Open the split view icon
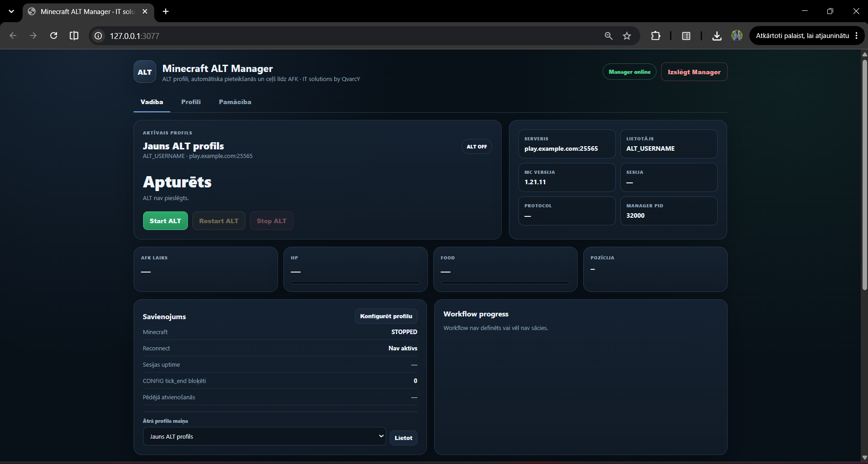Image resolution: width=868 pixels, height=464 pixels. (74, 36)
